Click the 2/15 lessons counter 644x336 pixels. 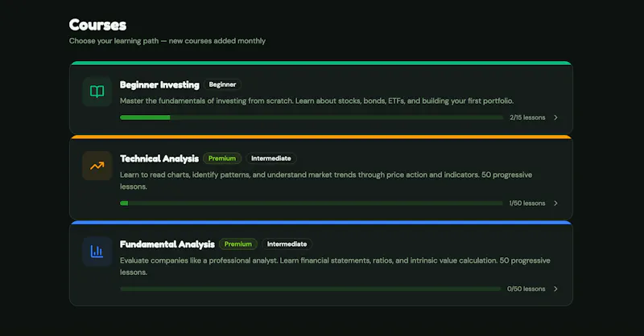527,117
